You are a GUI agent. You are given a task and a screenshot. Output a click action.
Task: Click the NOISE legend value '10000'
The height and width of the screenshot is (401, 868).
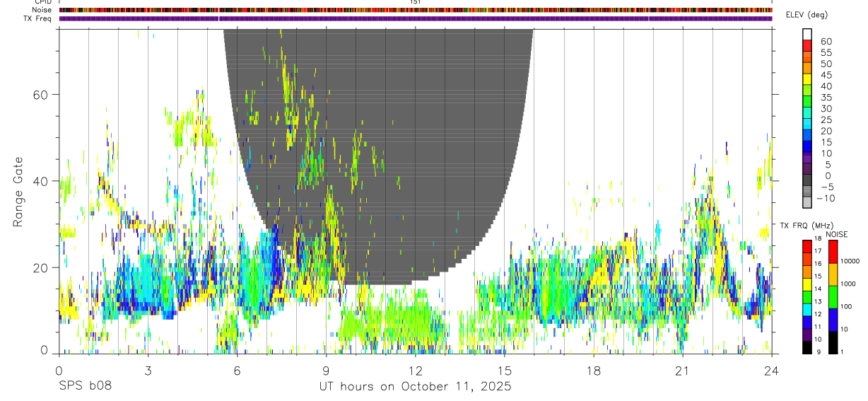849,262
